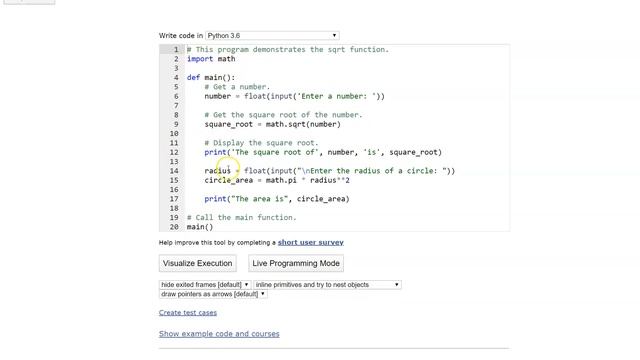Click line number 20 in the gutter
This screenshot has height=360, width=640.
[174, 227]
